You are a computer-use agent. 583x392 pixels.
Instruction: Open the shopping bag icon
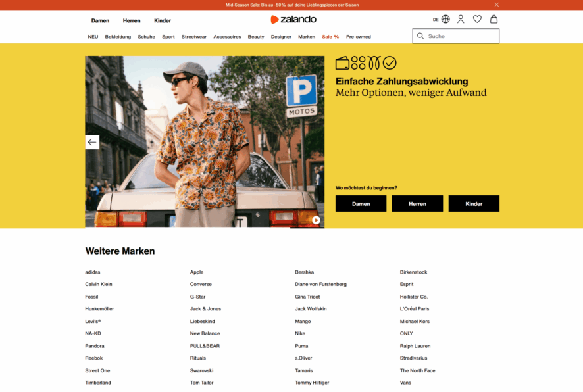[494, 19]
